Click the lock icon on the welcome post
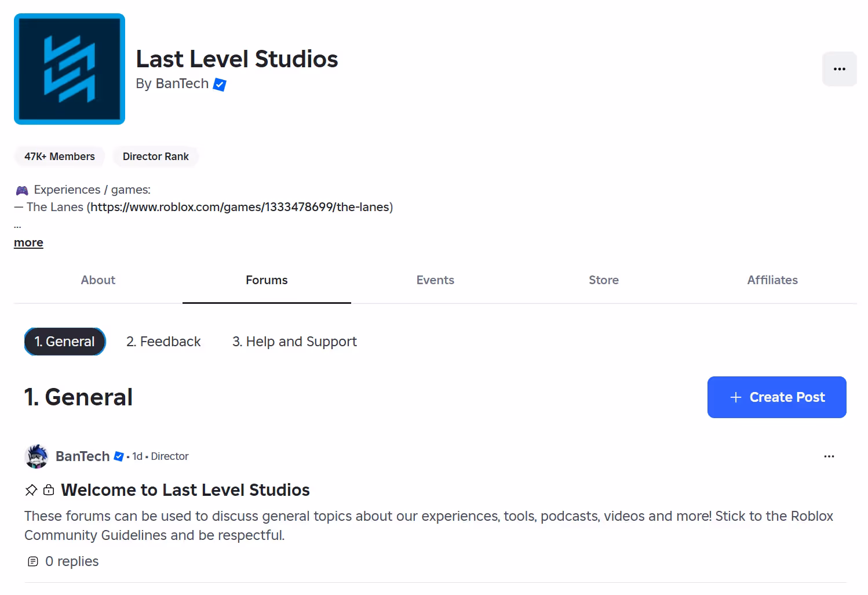 point(48,489)
